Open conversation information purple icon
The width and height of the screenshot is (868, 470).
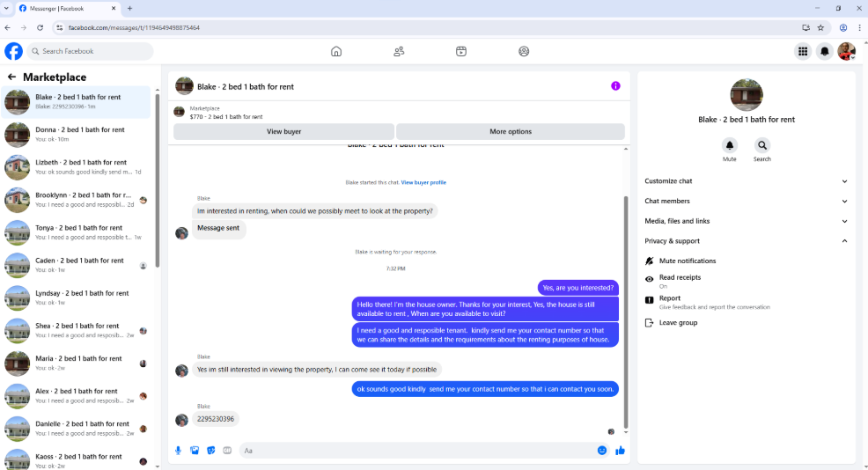click(615, 85)
